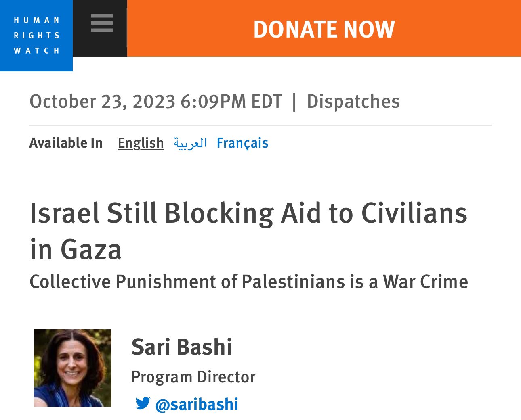Image resolution: width=521 pixels, height=420 pixels.
Task: Click the author name Sari Bashi
Action: [182, 347]
